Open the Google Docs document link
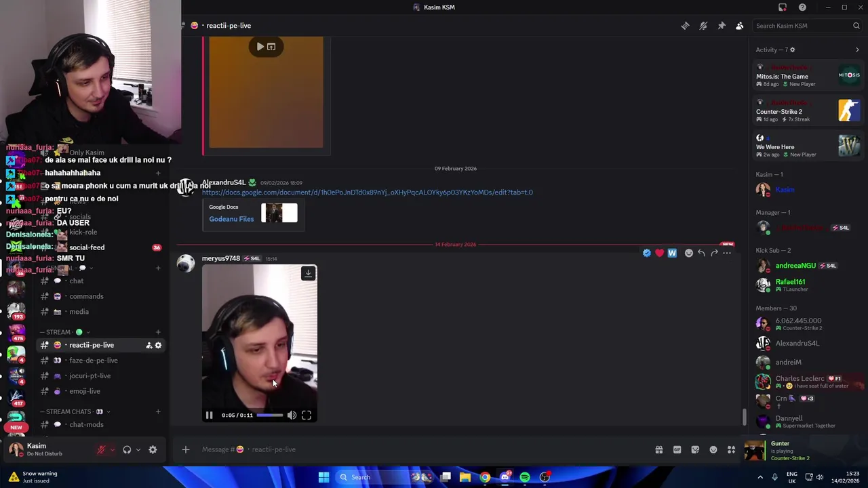Image resolution: width=868 pixels, height=488 pixels. coord(367,192)
